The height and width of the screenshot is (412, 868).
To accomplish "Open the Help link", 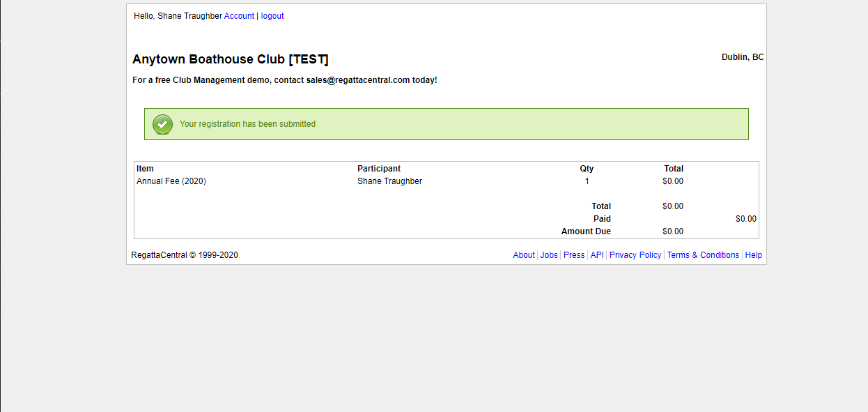I will tap(754, 255).
